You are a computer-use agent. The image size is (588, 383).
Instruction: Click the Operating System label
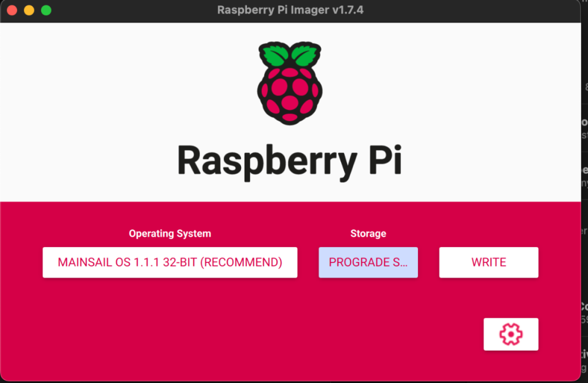coord(170,234)
